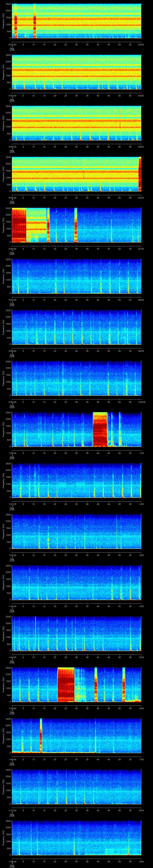Click the 0:59:00 start time label
The image size is (153, 868).
coord(12,402)
